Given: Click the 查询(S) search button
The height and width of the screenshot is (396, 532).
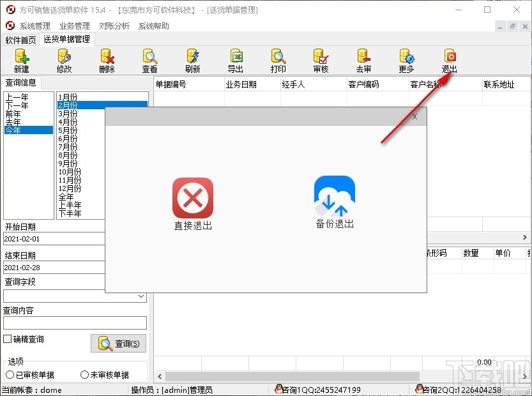Looking at the screenshot, I should coord(118,344).
